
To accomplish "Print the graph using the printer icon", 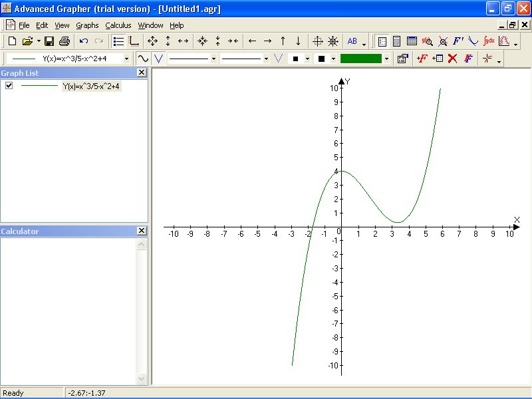I will (x=65, y=41).
